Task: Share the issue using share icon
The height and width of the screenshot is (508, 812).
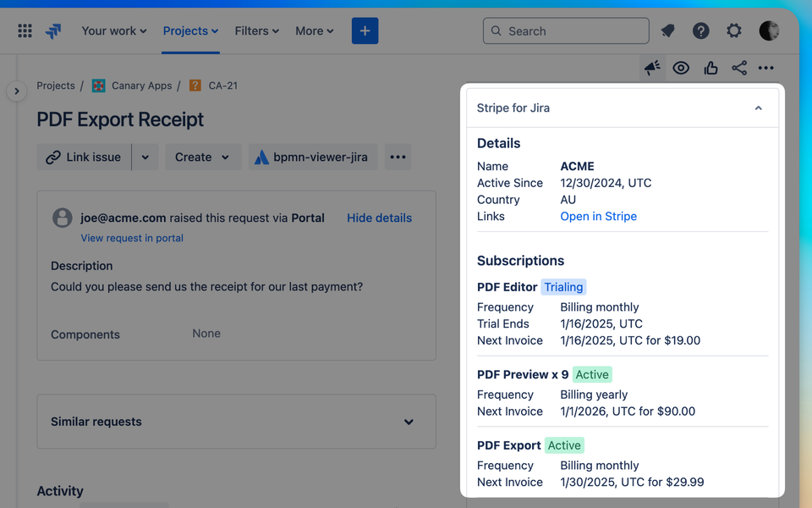Action: pos(739,68)
